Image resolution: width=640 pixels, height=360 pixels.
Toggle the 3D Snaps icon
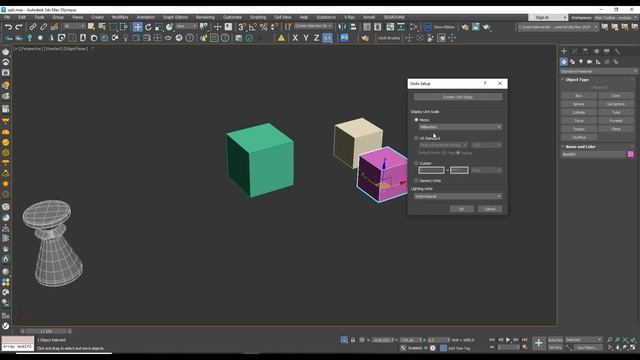click(x=242, y=27)
